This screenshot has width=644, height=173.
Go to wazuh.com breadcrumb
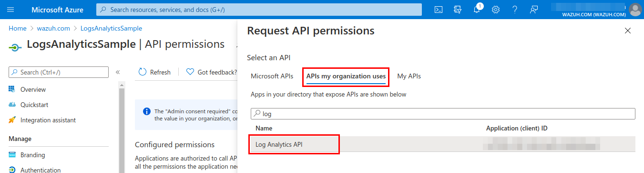[x=53, y=28]
